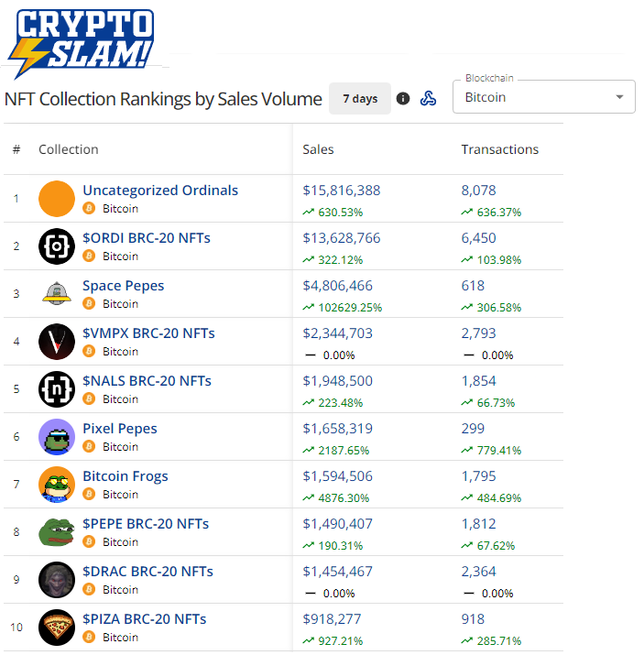This screenshot has width=644, height=655.
Task: Click the Pixel Pepes avatar icon
Action: [57, 437]
